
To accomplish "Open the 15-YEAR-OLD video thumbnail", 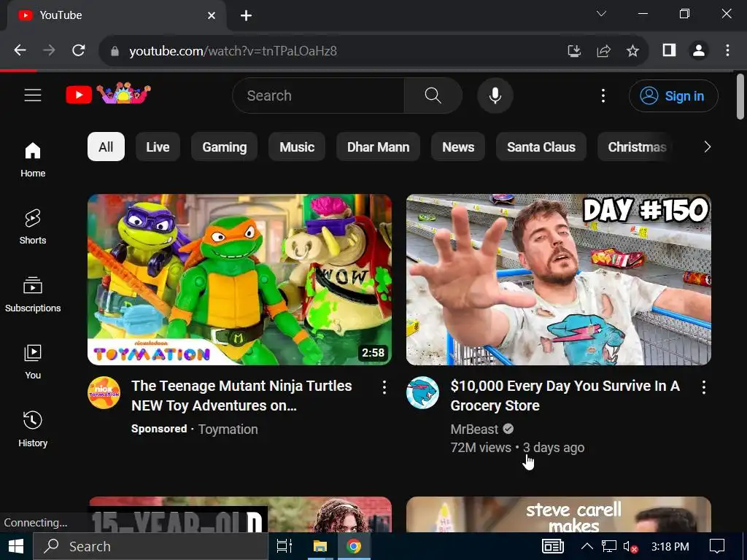I will 239,514.
